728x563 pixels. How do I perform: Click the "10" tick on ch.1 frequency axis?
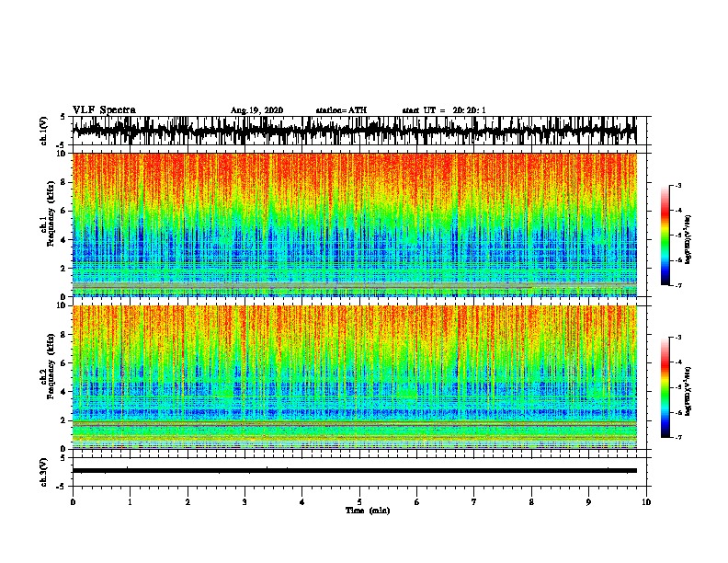(x=63, y=154)
